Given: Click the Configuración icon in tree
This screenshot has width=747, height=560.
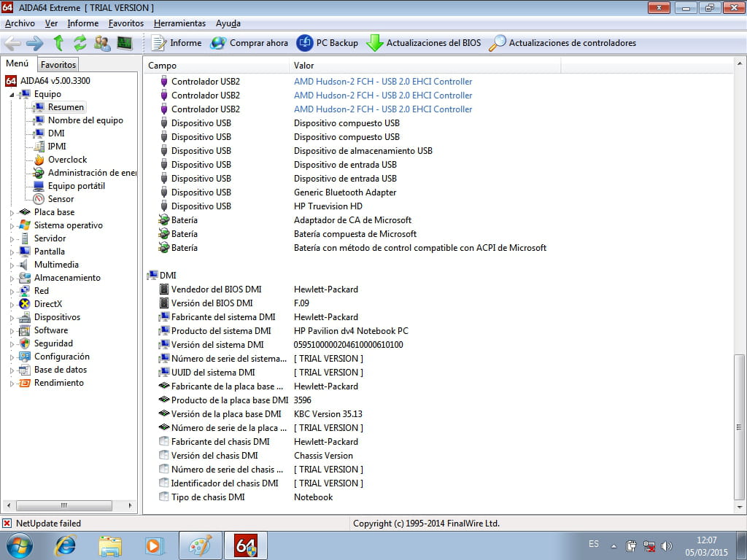Looking at the screenshot, I should 25,357.
